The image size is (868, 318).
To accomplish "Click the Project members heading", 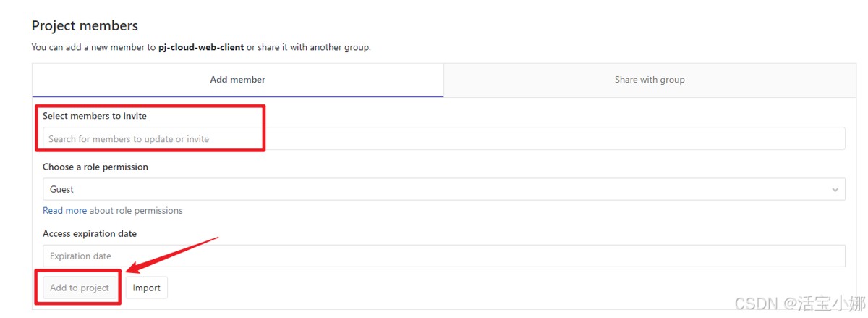I will click(x=85, y=25).
